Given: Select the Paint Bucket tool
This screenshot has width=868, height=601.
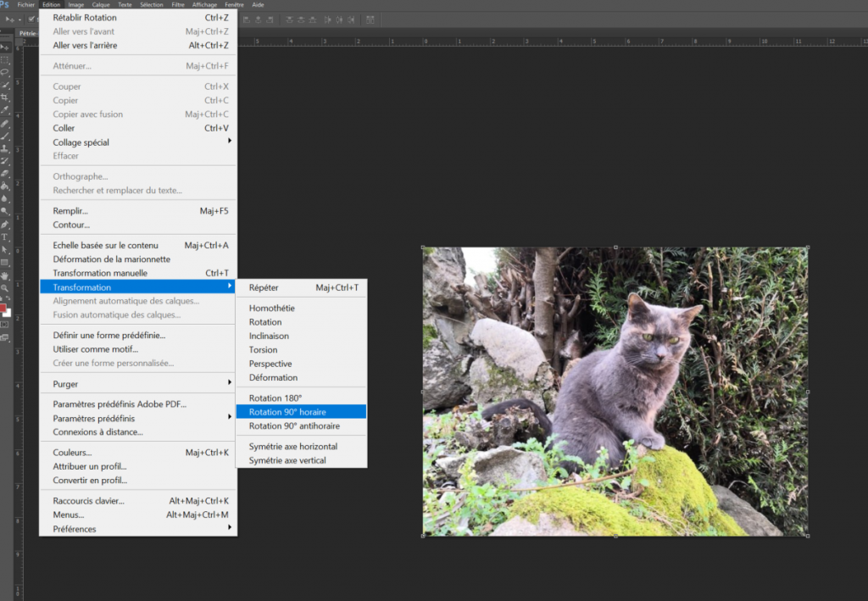Looking at the screenshot, I should (x=5, y=186).
